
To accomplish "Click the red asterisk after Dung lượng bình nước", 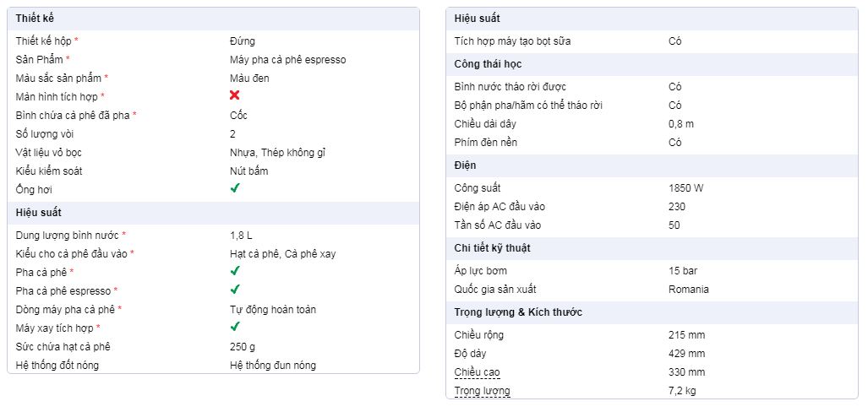I will coord(124,235).
